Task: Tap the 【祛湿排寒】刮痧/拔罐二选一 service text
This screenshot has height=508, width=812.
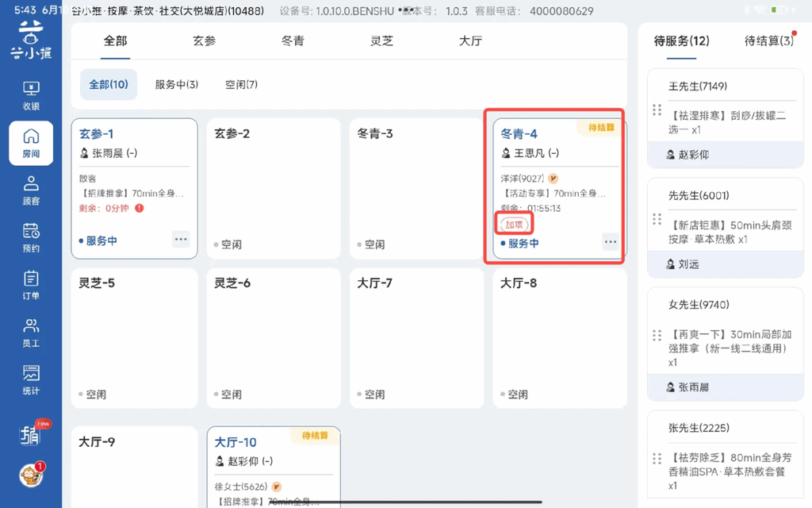Action: coord(728,122)
